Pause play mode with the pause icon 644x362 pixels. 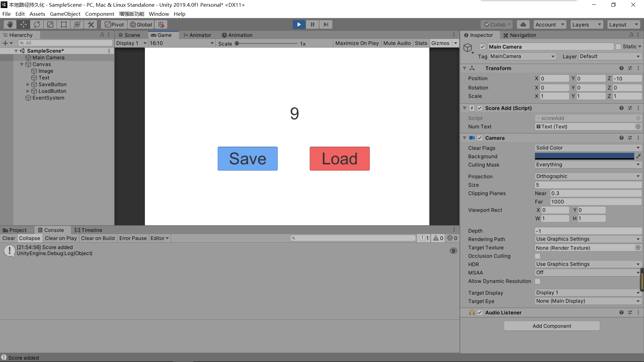(312, 24)
